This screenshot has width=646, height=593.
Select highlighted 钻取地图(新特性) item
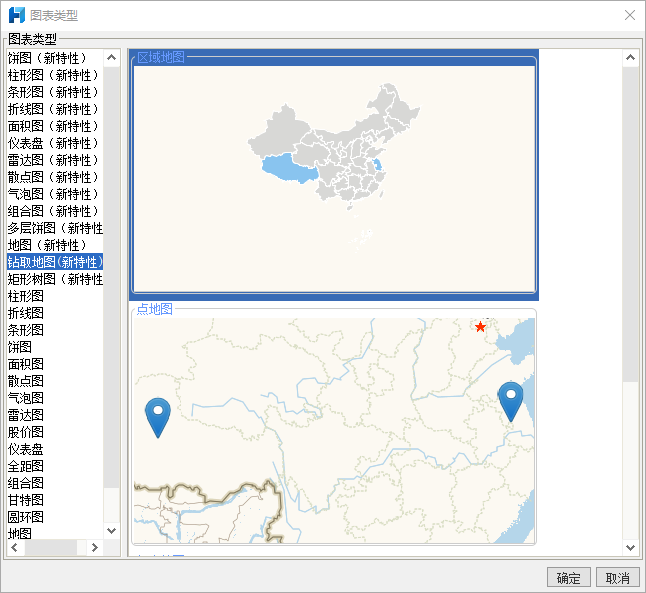coord(55,262)
